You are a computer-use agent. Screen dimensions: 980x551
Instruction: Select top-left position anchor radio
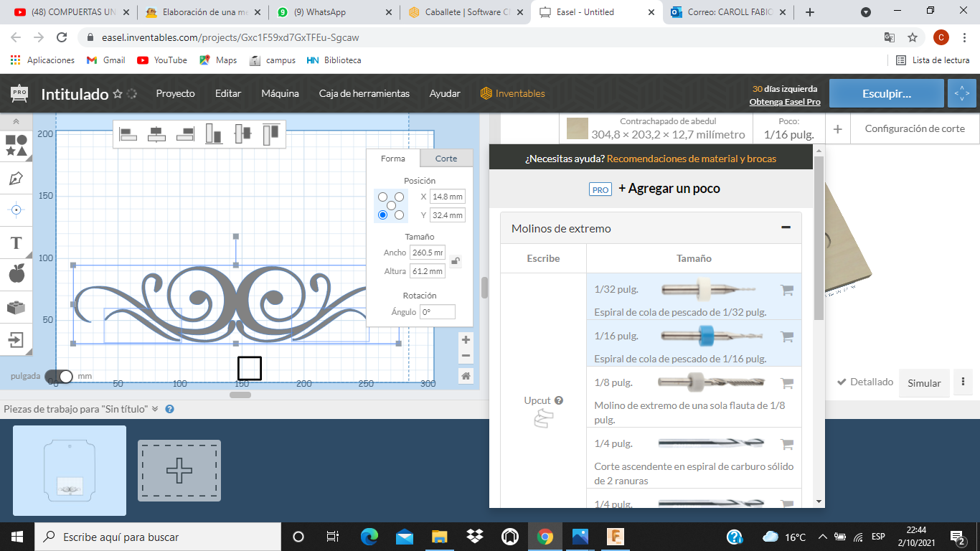383,197
